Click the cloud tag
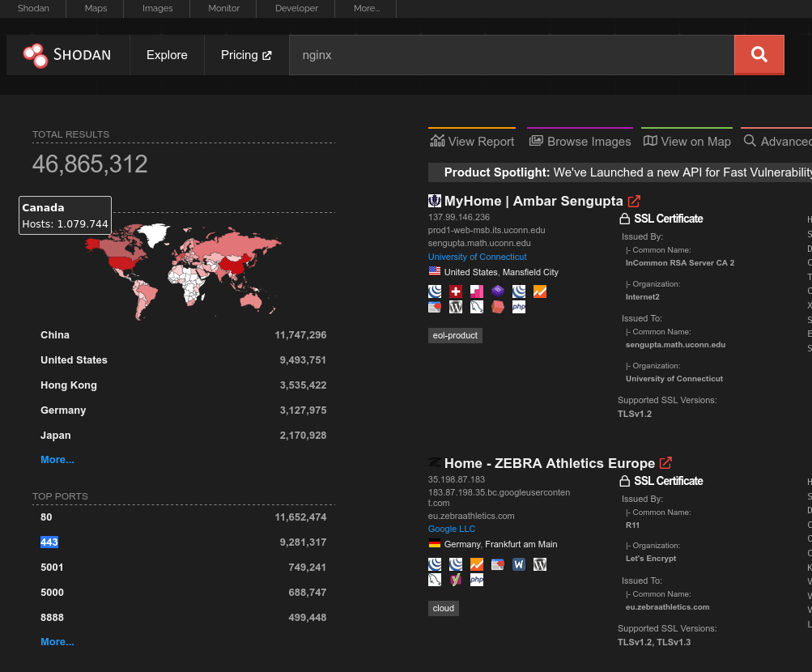Image resolution: width=812 pixels, height=672 pixels. click(x=444, y=608)
